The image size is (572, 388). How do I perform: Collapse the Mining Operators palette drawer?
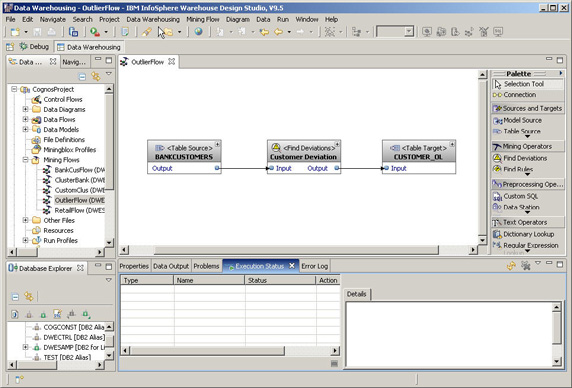[x=527, y=146]
